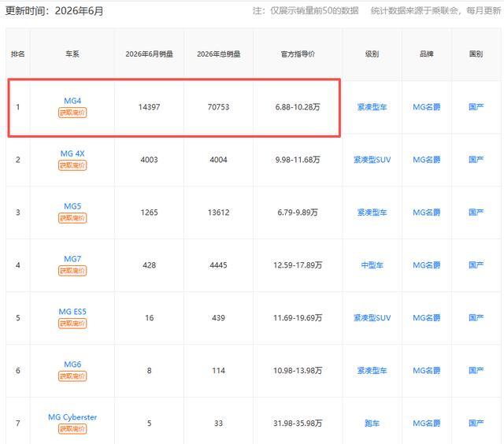Select MG 4X price 9.98-11.68万
This screenshot has width=504, height=444.
(298, 160)
